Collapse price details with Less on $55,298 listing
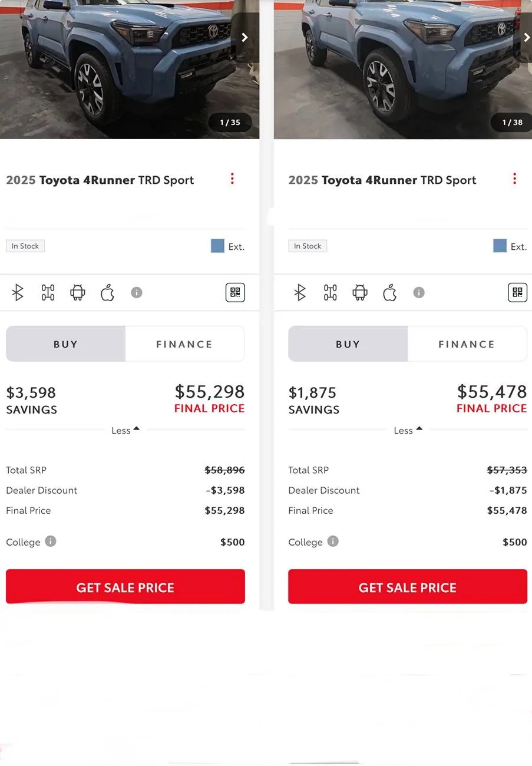This screenshot has width=532, height=766. (125, 430)
